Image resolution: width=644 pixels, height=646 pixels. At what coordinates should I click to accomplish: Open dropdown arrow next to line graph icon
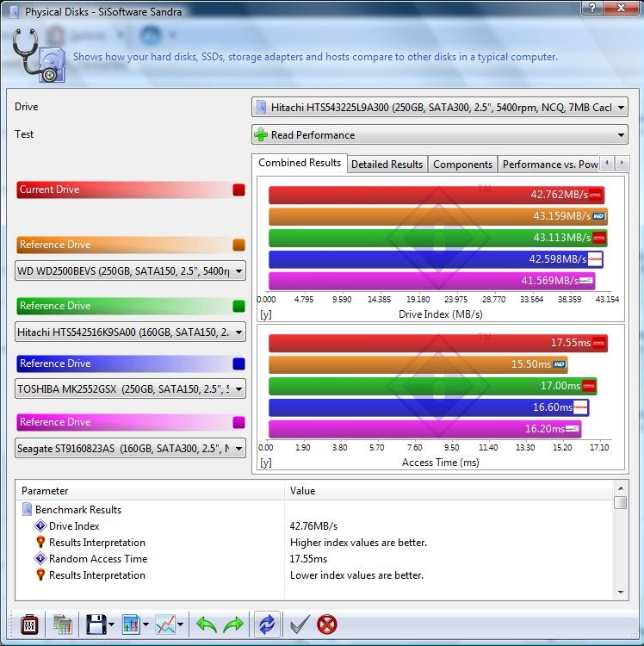click(180, 625)
